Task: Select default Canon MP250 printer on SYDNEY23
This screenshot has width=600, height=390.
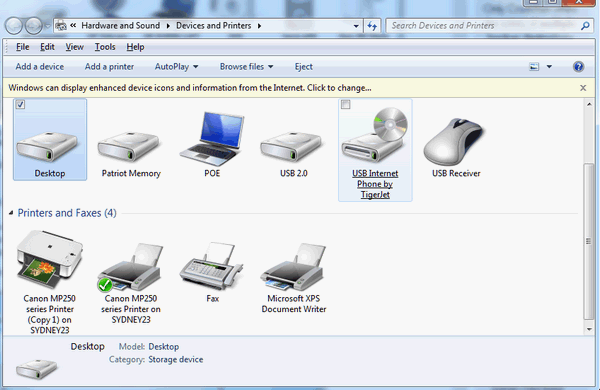Action: point(130,267)
